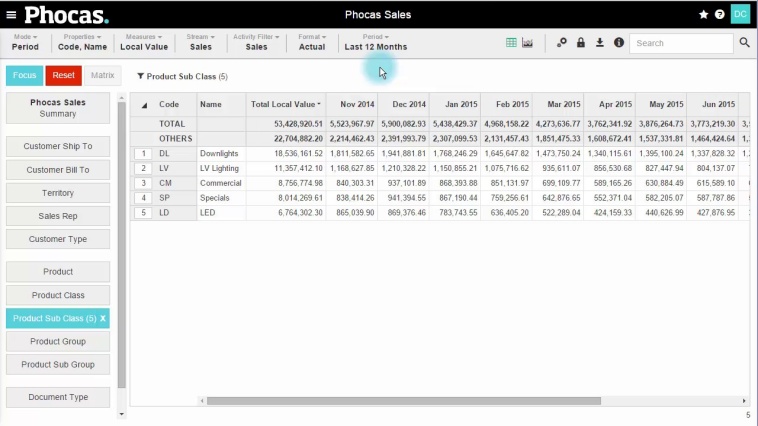
Task: Switch to grid table view
Action: (511, 43)
